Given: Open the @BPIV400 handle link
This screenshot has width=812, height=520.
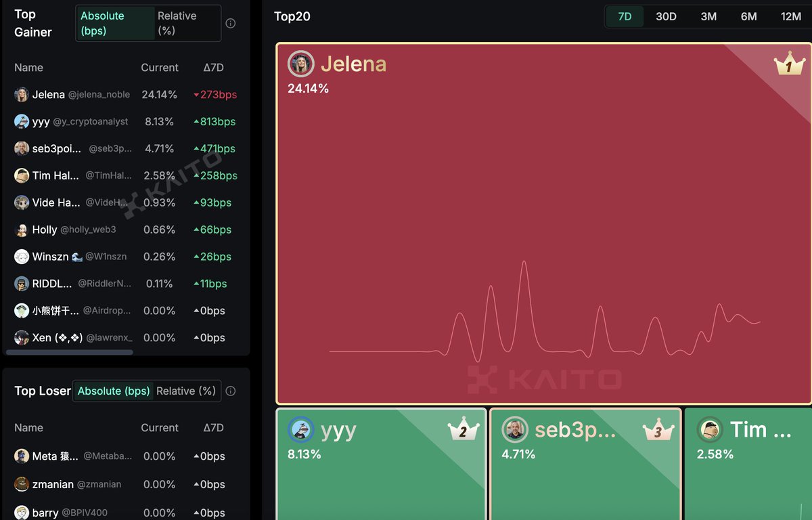Looking at the screenshot, I should 85,513.
